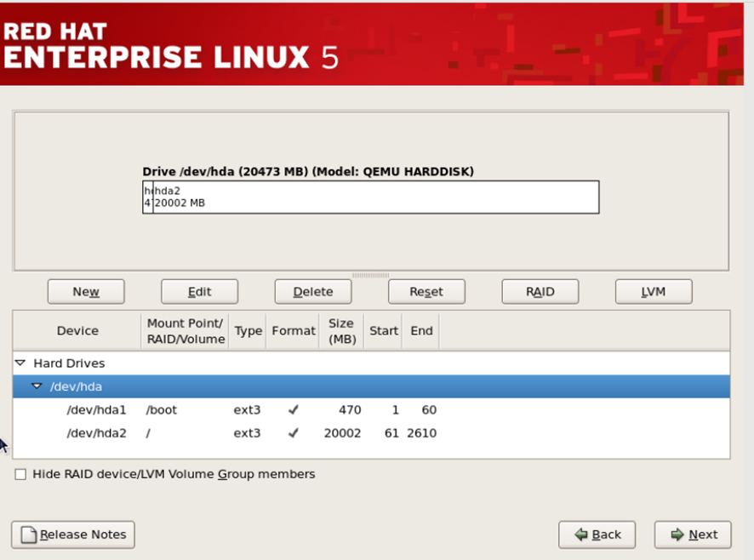Image resolution: width=754 pixels, height=560 pixels.
Task: Collapse the Hard Drives tree expander
Action: pyautogui.click(x=20, y=363)
